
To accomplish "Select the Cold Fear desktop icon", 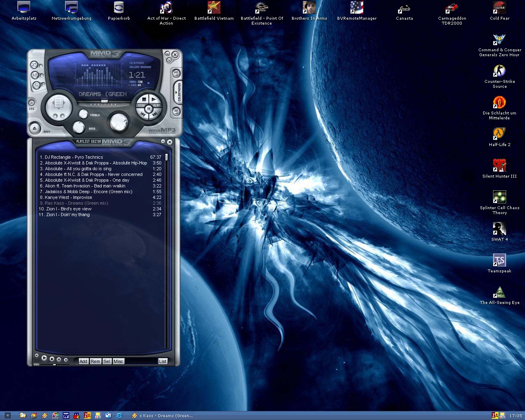I will 499,11.
